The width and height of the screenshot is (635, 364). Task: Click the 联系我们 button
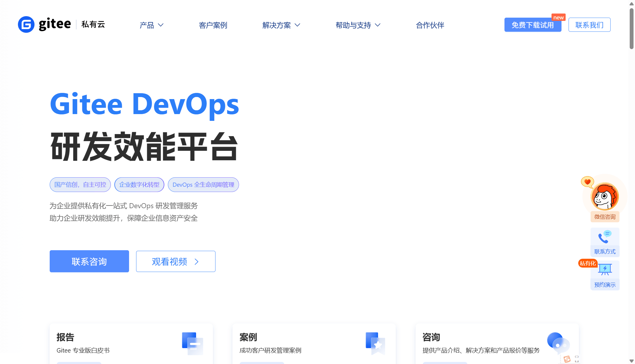click(589, 25)
